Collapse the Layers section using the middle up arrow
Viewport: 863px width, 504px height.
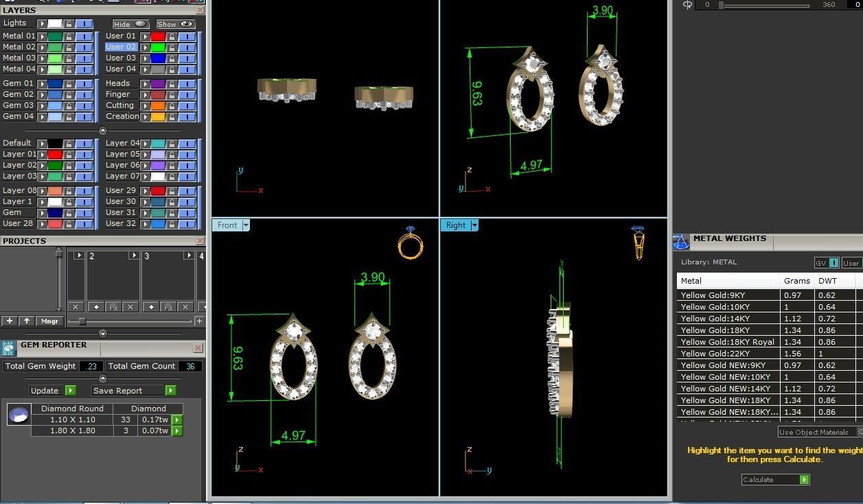click(103, 130)
